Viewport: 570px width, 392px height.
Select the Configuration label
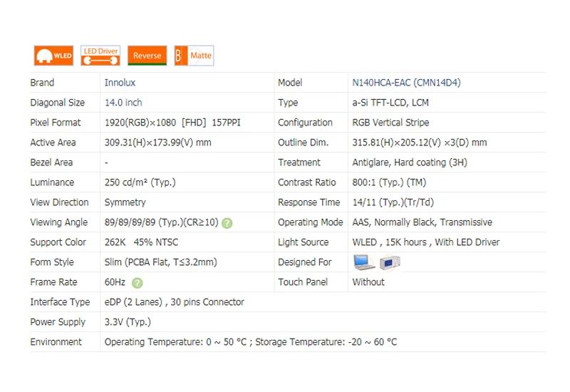point(306,123)
